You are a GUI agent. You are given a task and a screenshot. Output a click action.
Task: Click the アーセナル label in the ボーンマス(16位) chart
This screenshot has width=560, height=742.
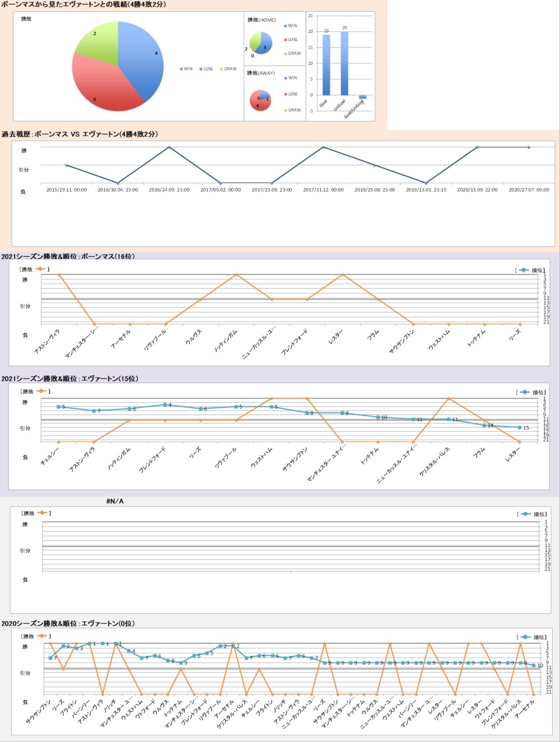coord(121,339)
